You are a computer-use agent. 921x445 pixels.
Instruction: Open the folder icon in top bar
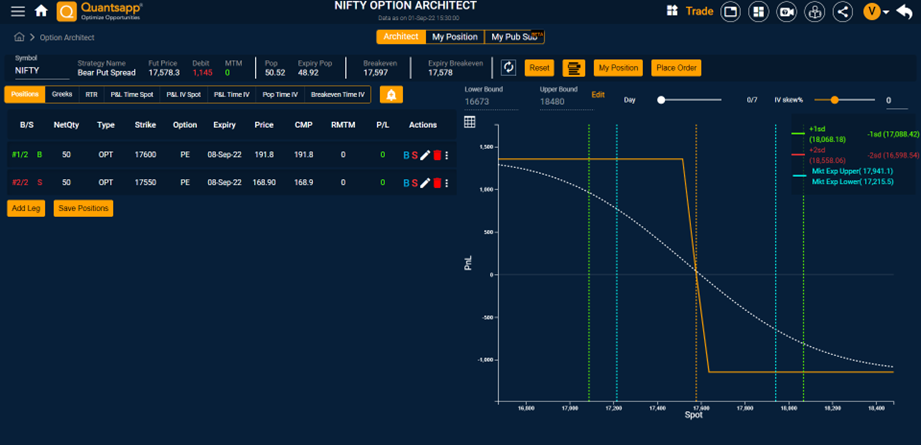click(731, 12)
